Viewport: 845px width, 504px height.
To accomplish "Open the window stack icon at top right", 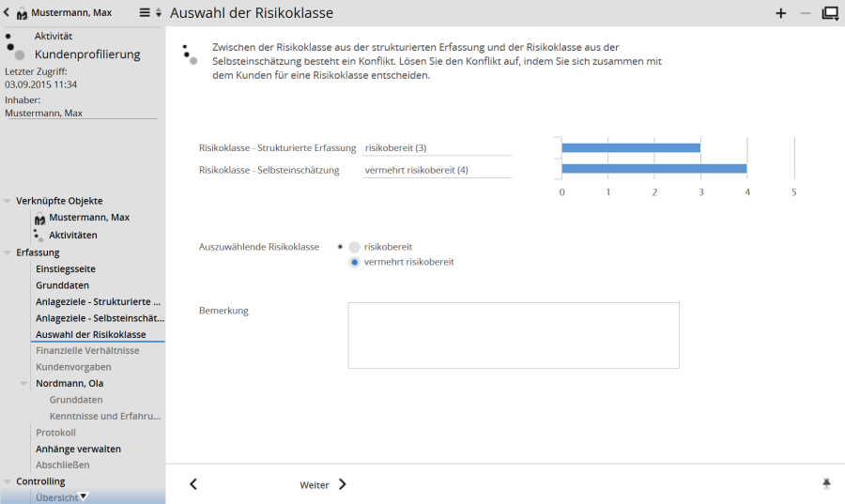I will click(x=830, y=13).
